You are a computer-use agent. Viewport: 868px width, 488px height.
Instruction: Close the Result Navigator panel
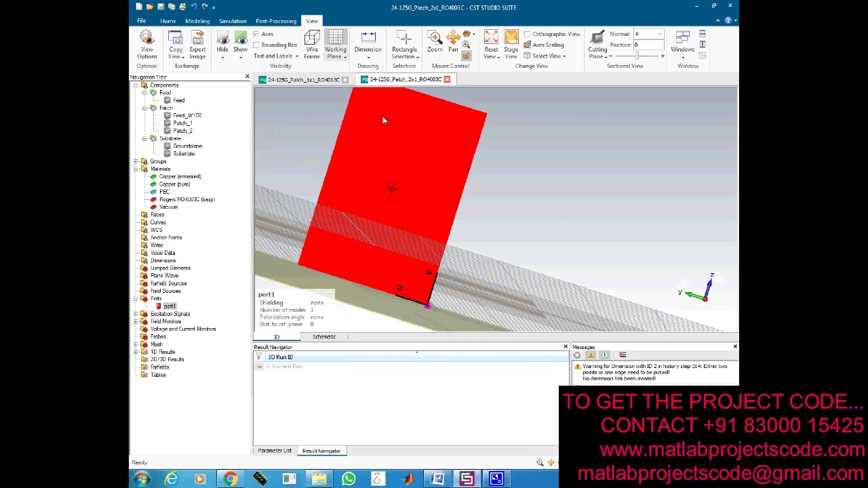[x=566, y=347]
